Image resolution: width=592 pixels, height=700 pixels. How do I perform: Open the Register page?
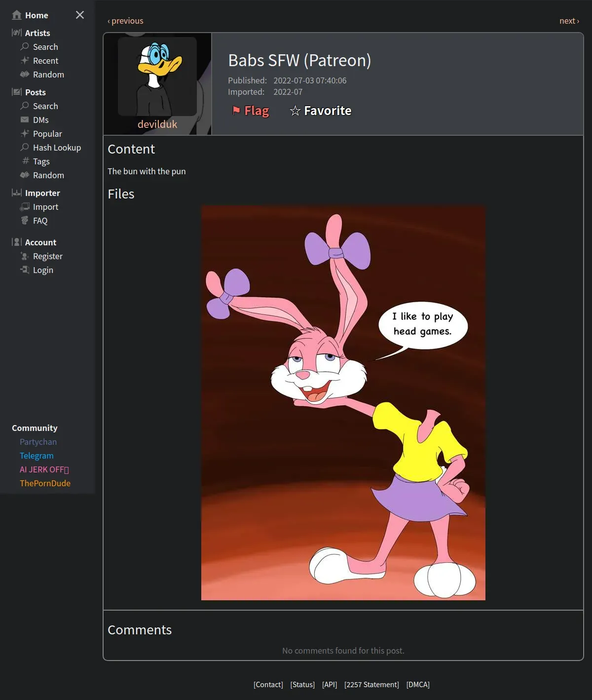(x=48, y=256)
